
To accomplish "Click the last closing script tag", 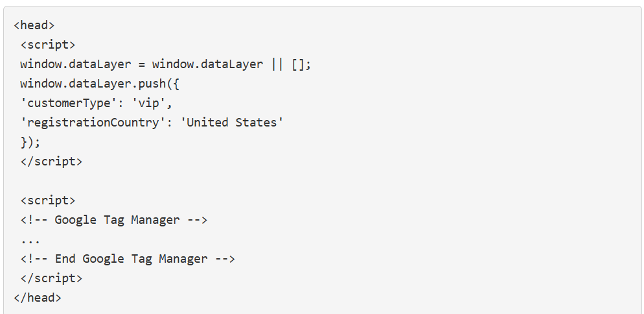I will click(51, 278).
